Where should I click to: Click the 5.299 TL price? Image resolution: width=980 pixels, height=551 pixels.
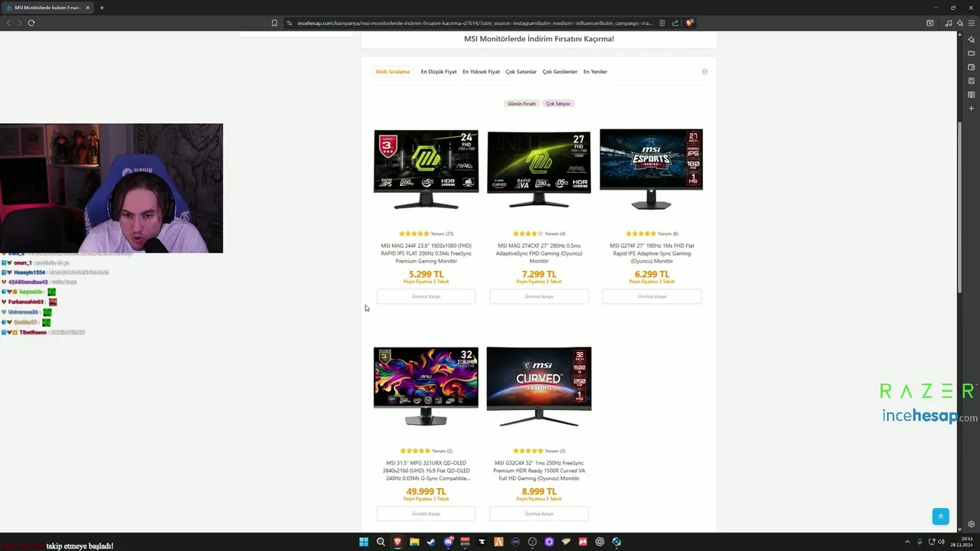pos(426,274)
